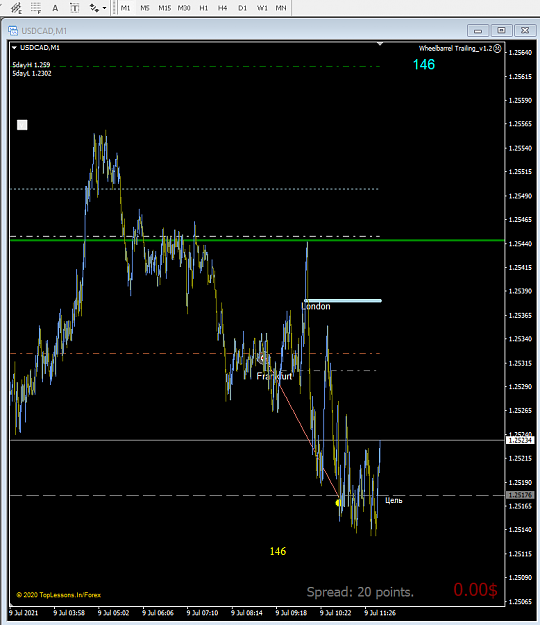Screen dimensions: 540x625
Task: Click the '9 Jul 11:26' time axis label
Action: pos(380,613)
